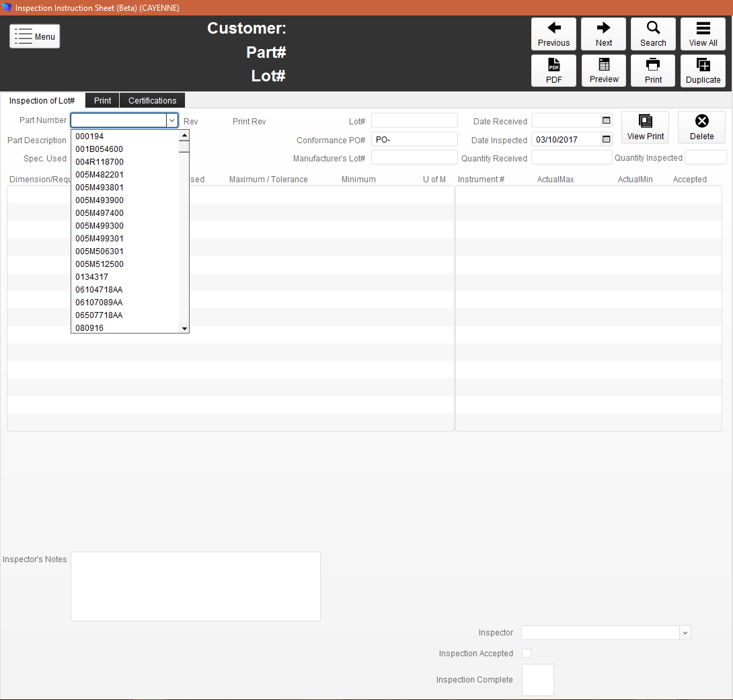Open the Date Inspected calendar picker
733x700 pixels.
[607, 139]
